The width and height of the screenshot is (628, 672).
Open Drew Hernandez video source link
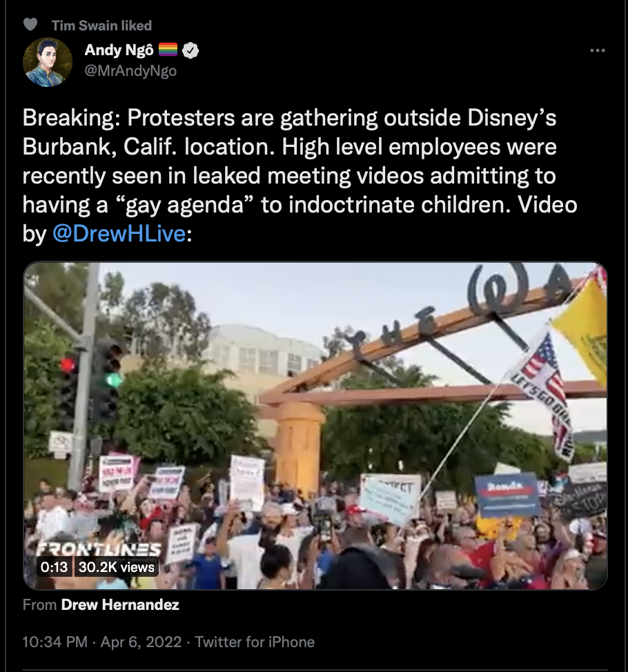point(120,604)
